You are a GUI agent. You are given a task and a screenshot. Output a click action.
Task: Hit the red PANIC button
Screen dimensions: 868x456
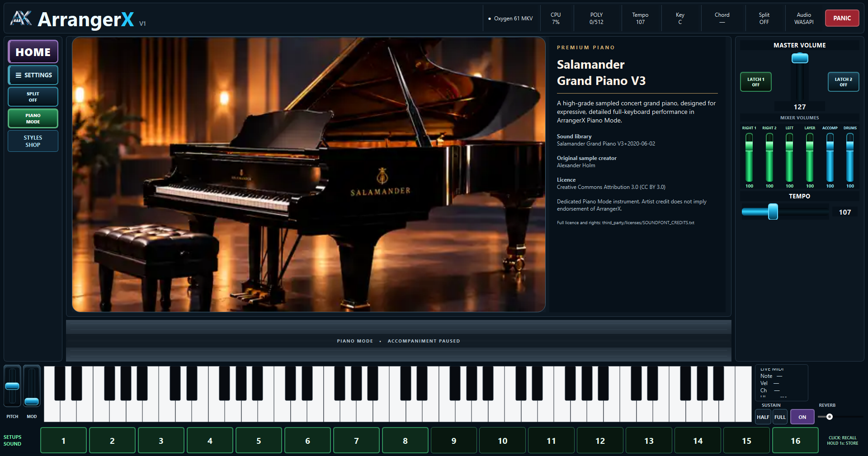[x=842, y=18]
